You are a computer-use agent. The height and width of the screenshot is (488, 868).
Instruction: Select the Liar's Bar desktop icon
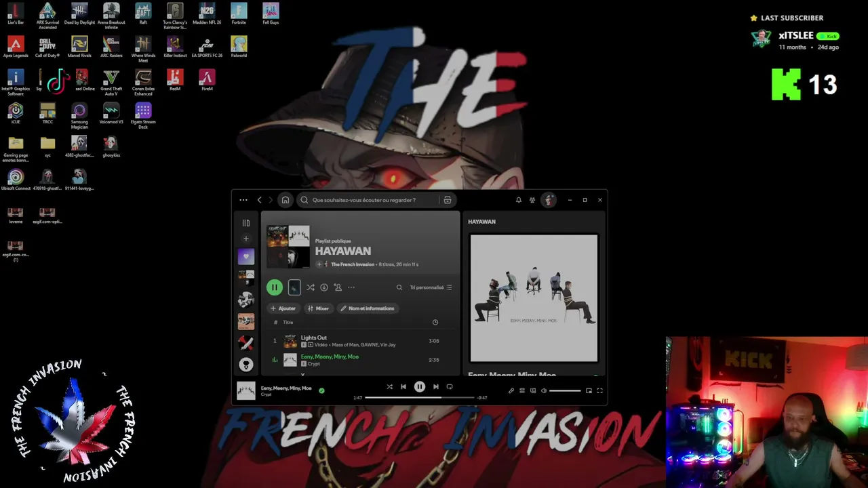(16, 14)
